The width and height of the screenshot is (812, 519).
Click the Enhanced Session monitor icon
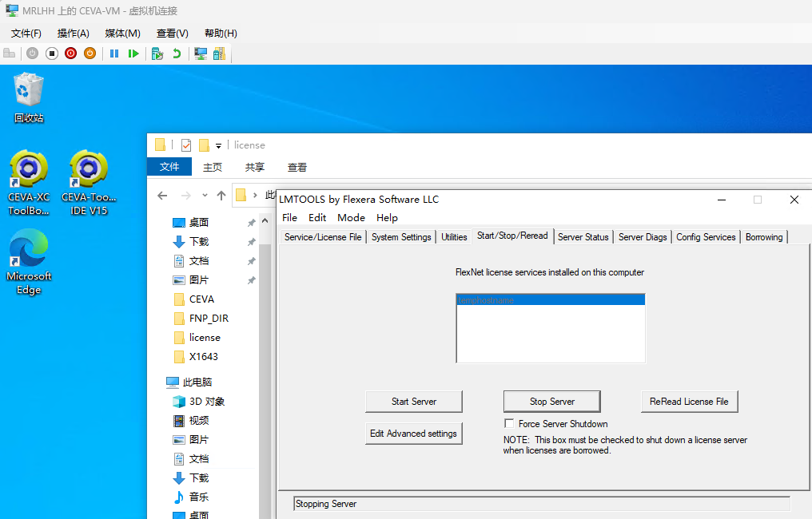pos(201,53)
